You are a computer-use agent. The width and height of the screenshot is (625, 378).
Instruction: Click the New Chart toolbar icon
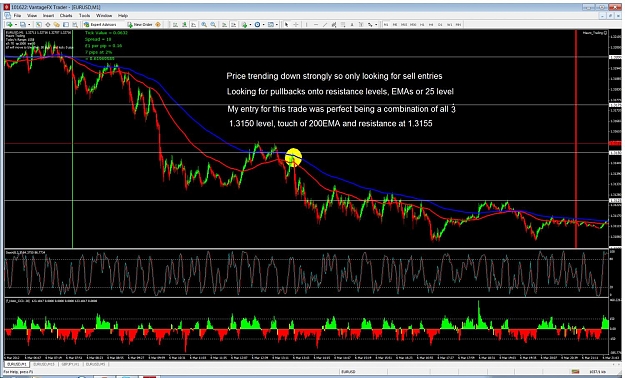(x=9, y=25)
